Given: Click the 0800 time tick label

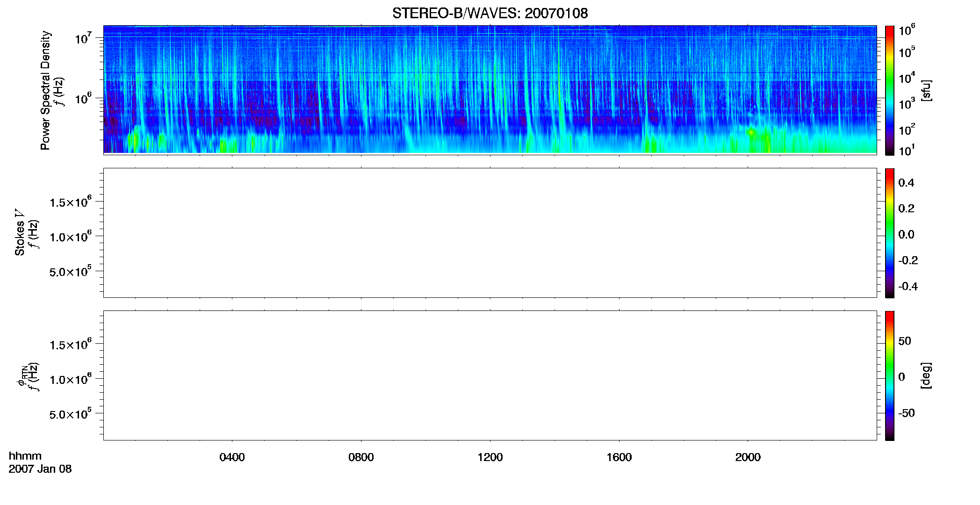Looking at the screenshot, I should click(x=361, y=457).
